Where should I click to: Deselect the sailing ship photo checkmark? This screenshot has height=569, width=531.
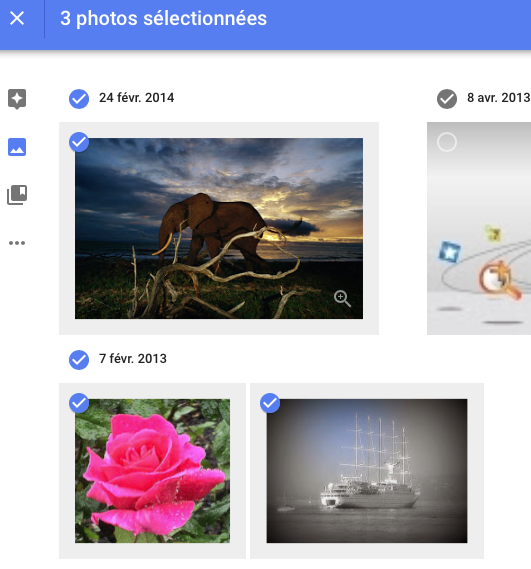click(x=270, y=403)
